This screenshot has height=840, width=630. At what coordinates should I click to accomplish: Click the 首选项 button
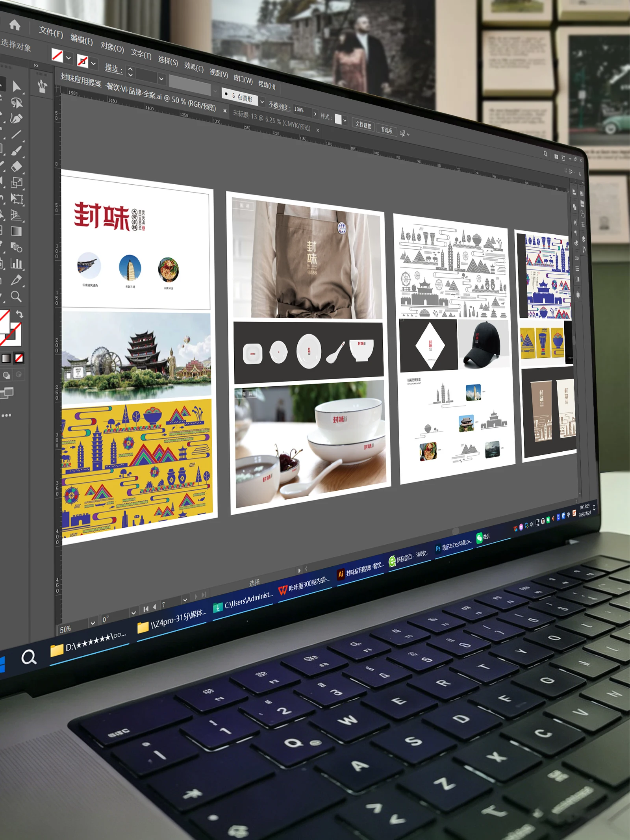click(387, 130)
